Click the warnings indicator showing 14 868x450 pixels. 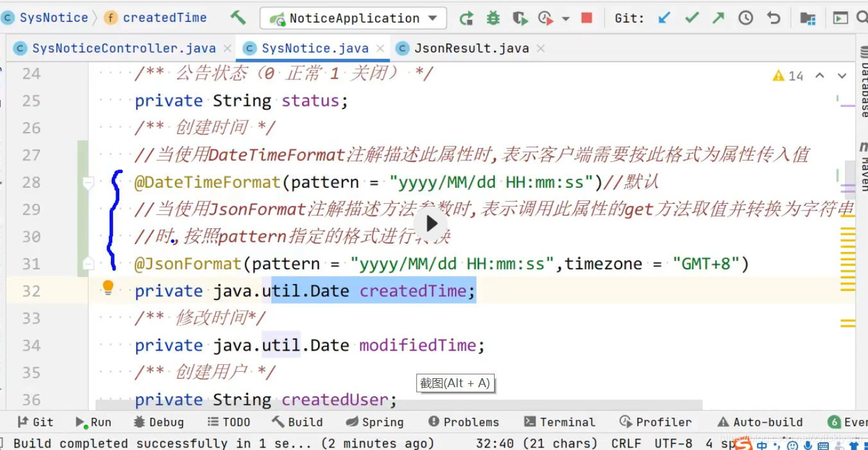coord(788,76)
